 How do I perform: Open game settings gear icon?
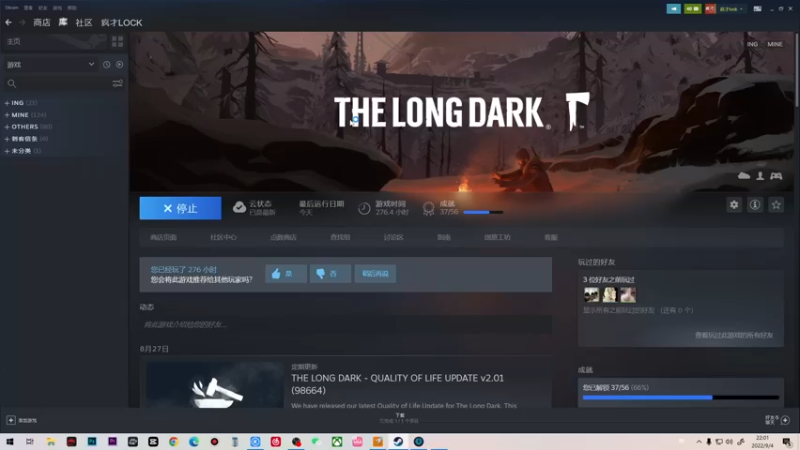(734, 205)
